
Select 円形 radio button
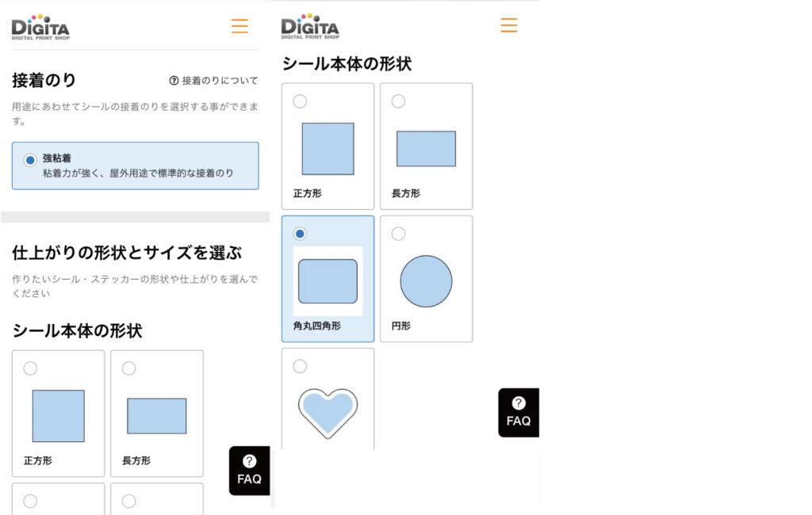coord(398,234)
